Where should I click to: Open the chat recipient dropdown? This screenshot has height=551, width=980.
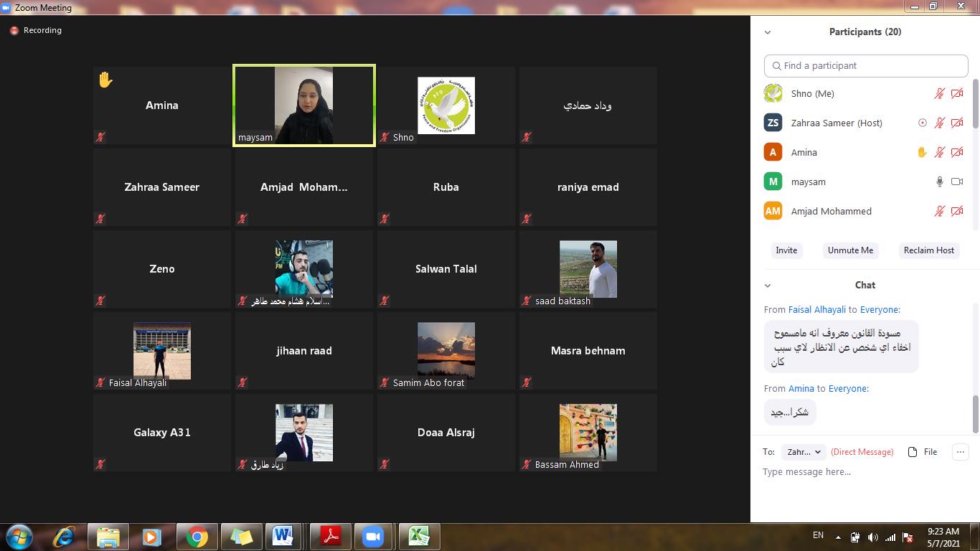[x=802, y=452]
